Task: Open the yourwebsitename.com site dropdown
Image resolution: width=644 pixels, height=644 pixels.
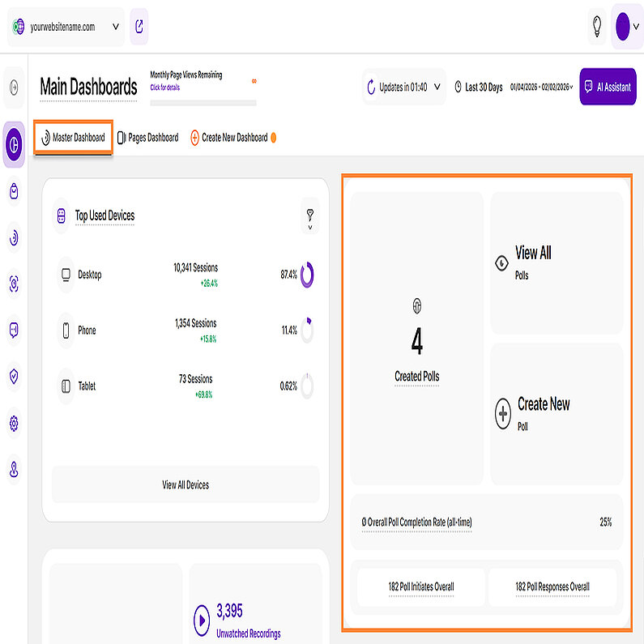Action: (66, 27)
